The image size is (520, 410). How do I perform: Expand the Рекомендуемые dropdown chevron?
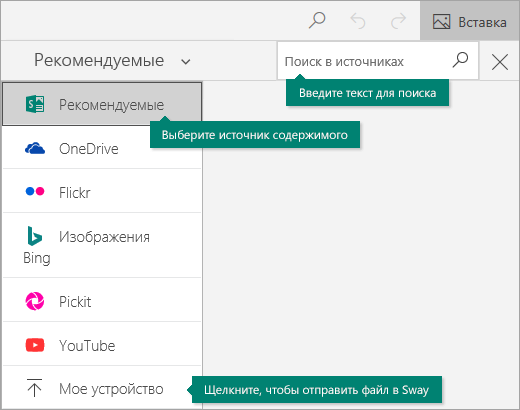click(x=186, y=62)
